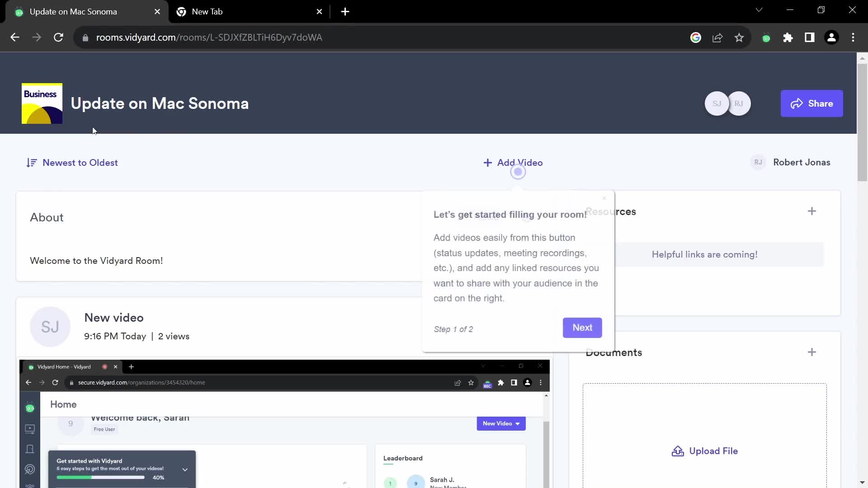
Task: Click the Vidyard Business logo icon
Action: [41, 103]
